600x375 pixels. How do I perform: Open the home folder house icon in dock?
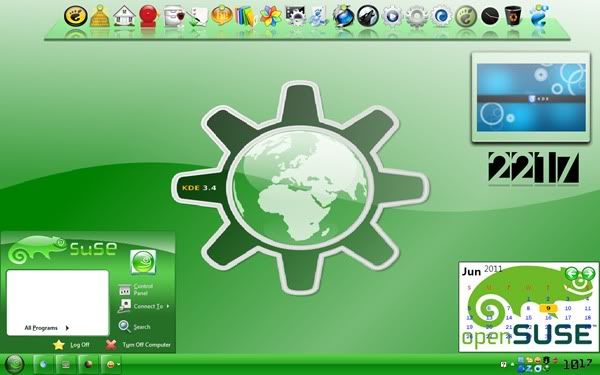124,16
